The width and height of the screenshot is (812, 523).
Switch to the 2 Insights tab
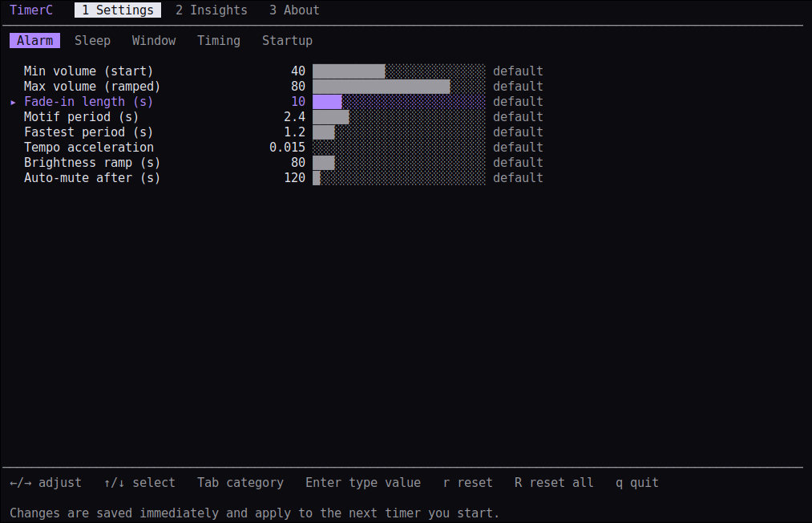[212, 10]
